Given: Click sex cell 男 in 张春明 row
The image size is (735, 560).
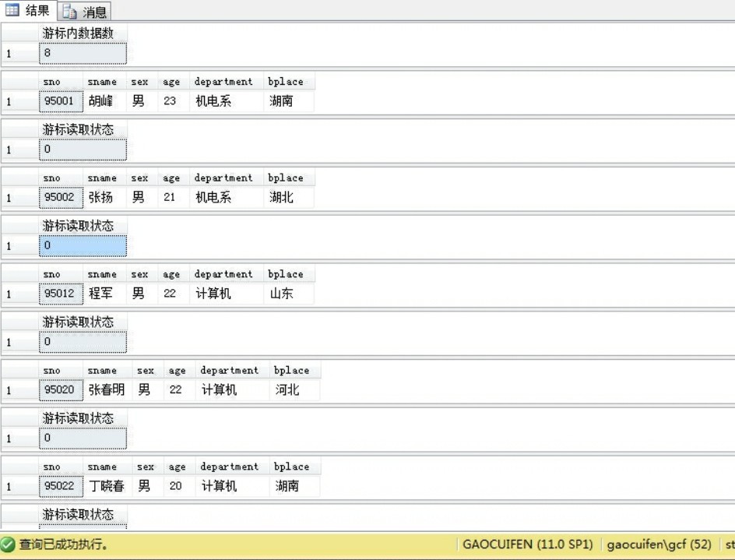Looking at the screenshot, I should (x=148, y=389).
